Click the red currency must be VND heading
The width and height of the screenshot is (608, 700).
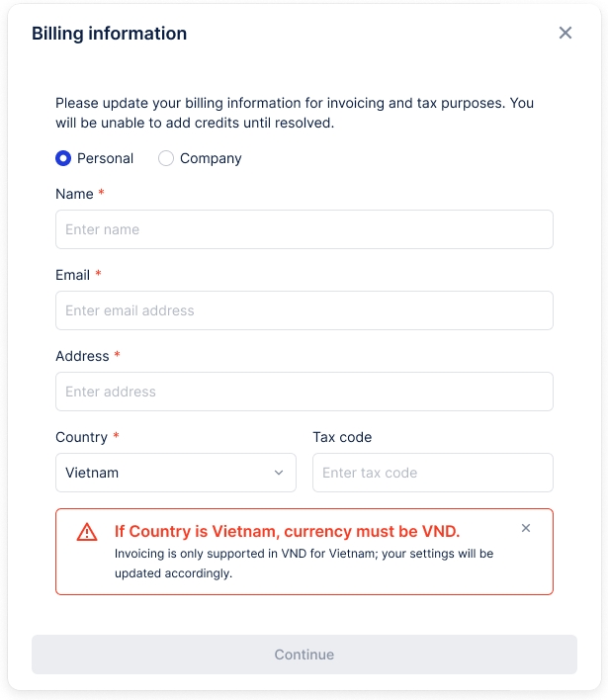point(287,531)
